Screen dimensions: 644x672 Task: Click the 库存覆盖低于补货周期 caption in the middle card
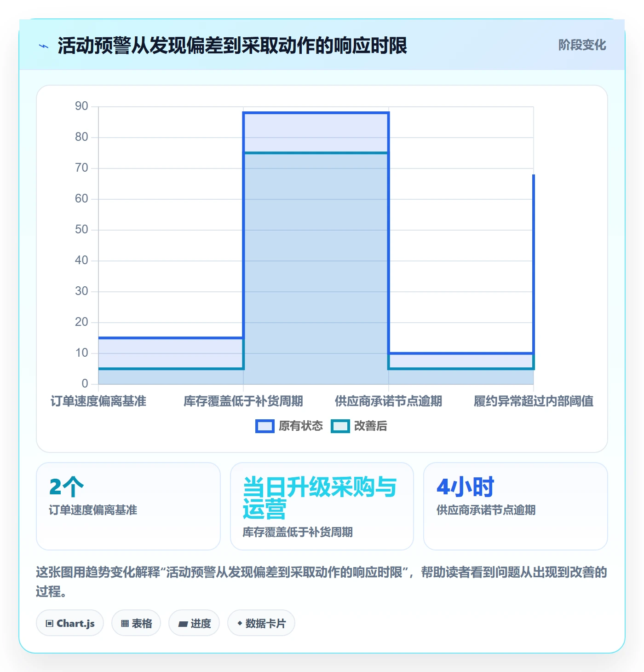(298, 532)
